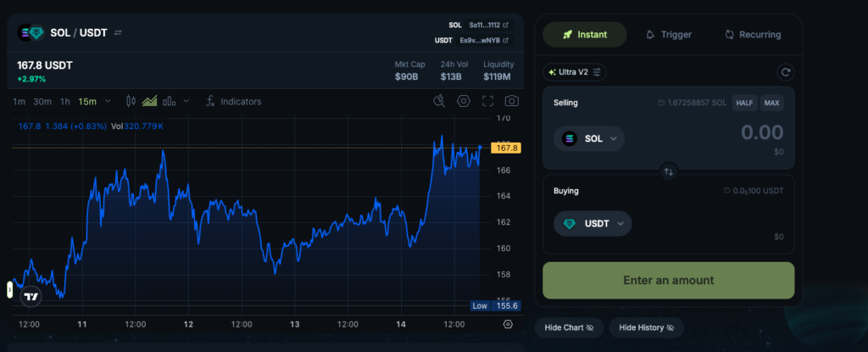Switch to candlestick chart type
Viewport: 868px width, 352px height.
click(131, 102)
